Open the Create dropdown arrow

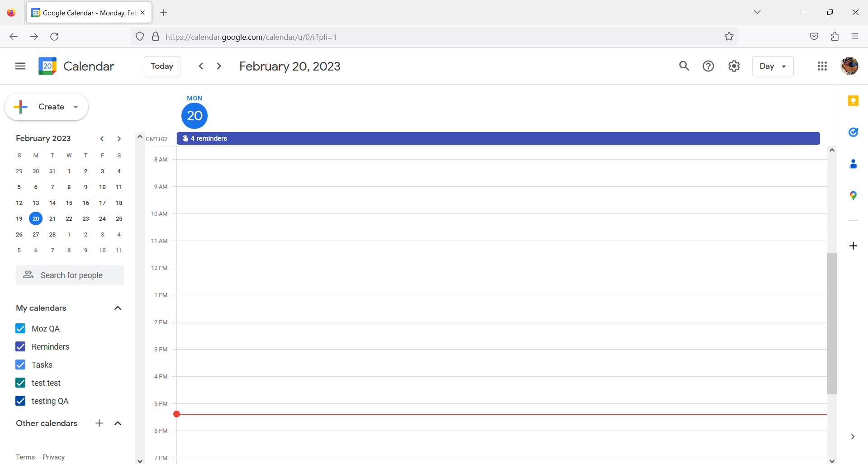click(75, 107)
